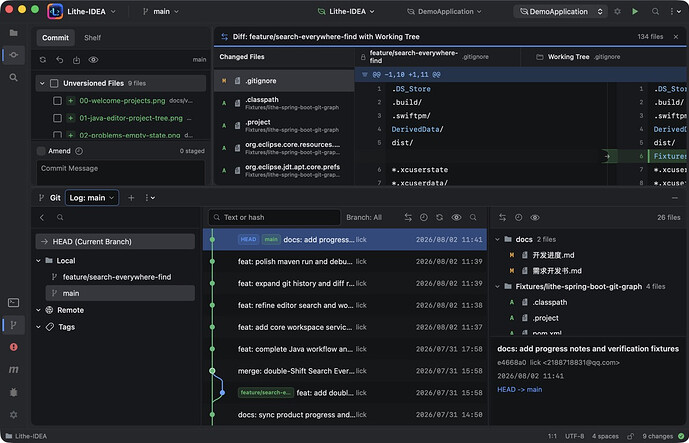Image resolution: width=689 pixels, height=443 pixels.
Task: Collapse the docs folder in commit details
Action: (x=497, y=239)
